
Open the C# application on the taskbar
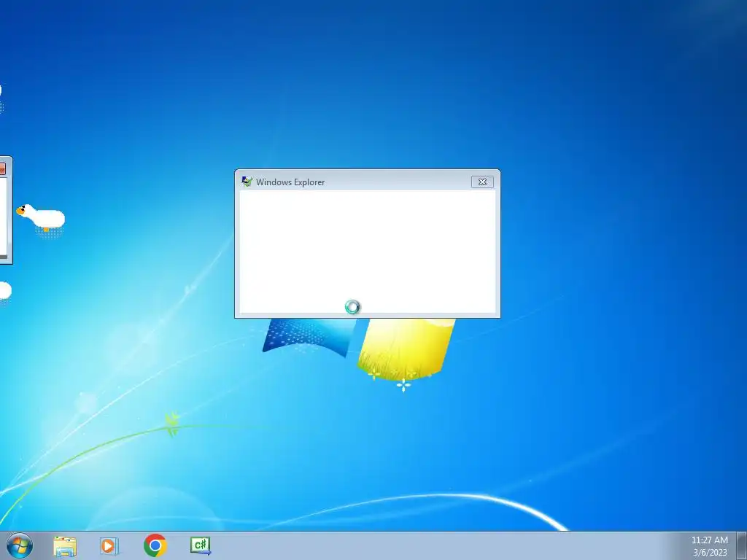coord(200,545)
